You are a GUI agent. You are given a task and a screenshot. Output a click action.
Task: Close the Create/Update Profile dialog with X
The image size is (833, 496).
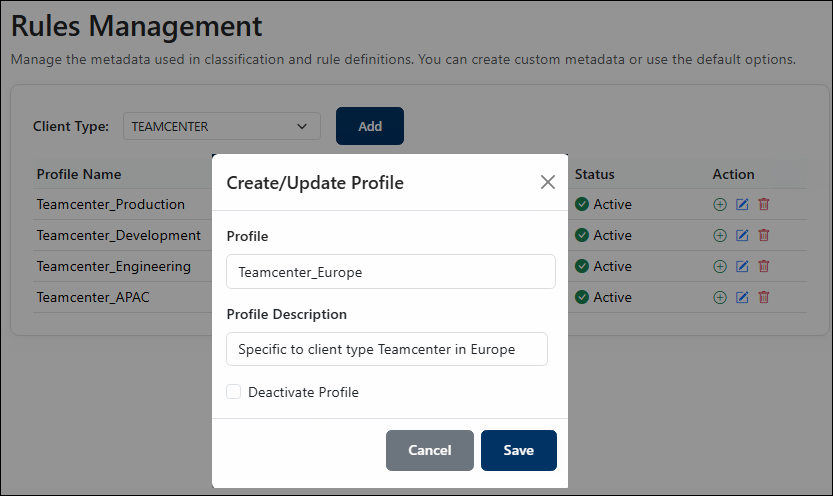(x=548, y=182)
